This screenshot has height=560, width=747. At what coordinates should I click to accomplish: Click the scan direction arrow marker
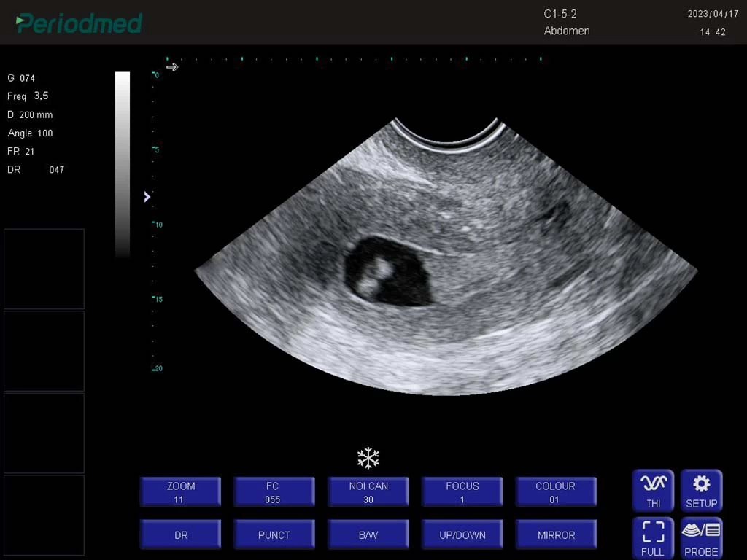tap(172, 67)
